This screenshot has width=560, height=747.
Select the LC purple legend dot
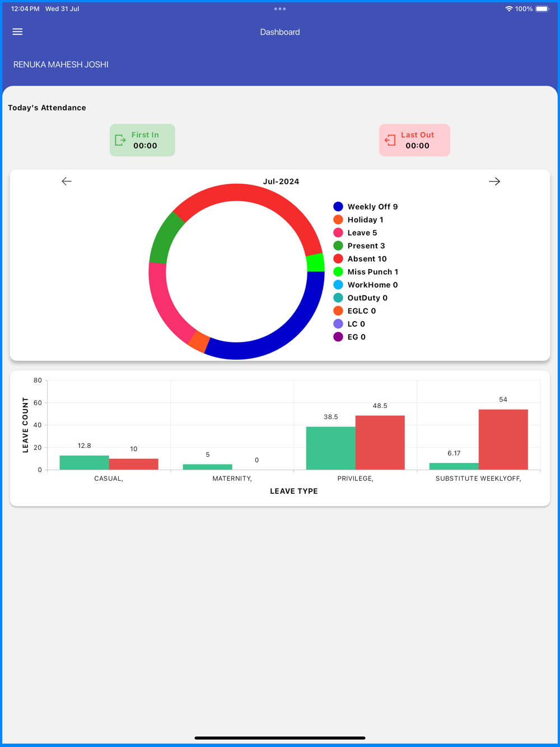[x=338, y=324]
